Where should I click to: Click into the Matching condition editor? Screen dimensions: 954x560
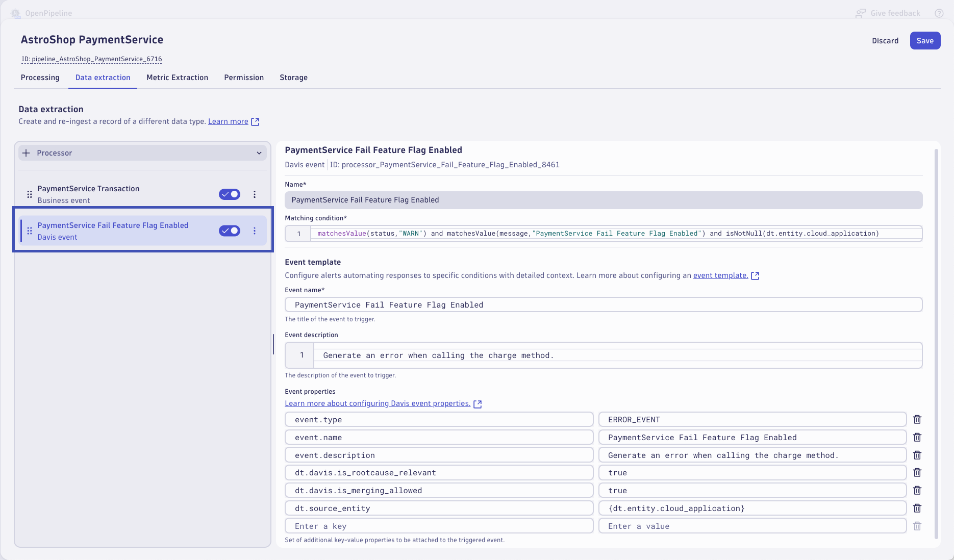click(604, 234)
